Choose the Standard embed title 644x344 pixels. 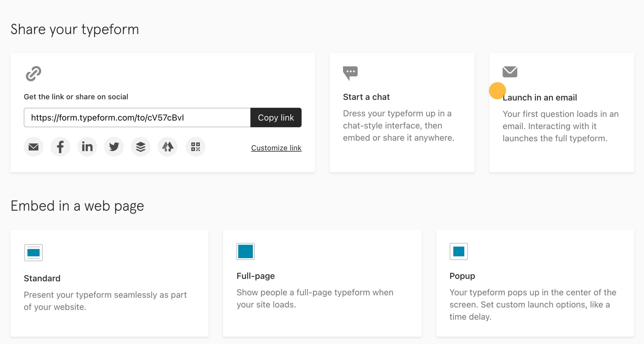pos(42,278)
